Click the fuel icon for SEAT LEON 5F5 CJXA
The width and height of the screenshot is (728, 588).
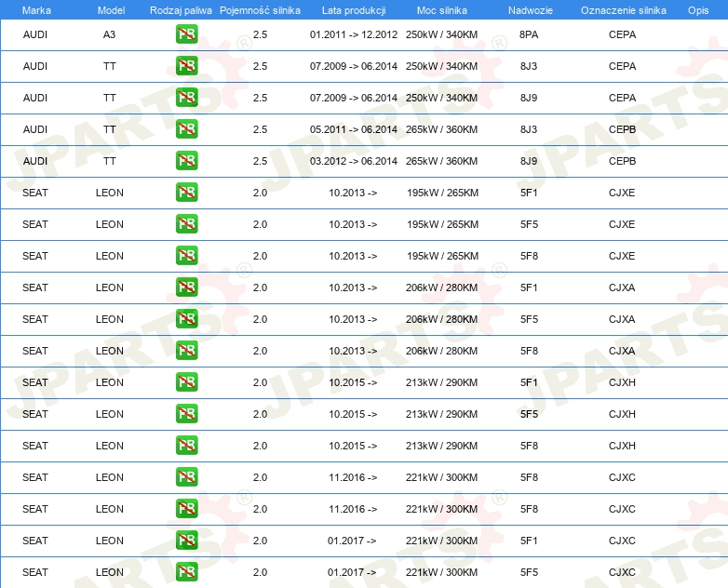pos(186,319)
